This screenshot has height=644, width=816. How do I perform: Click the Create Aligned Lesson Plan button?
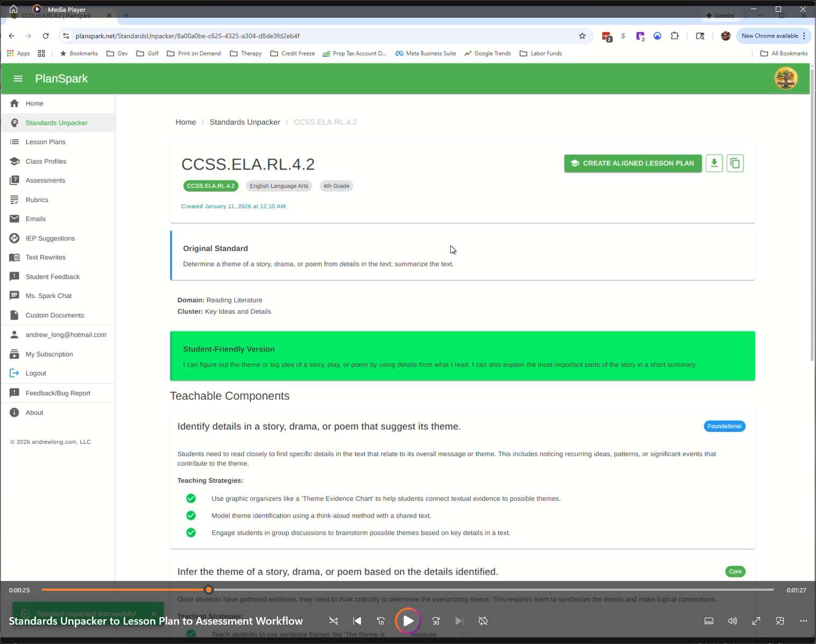[x=633, y=163]
